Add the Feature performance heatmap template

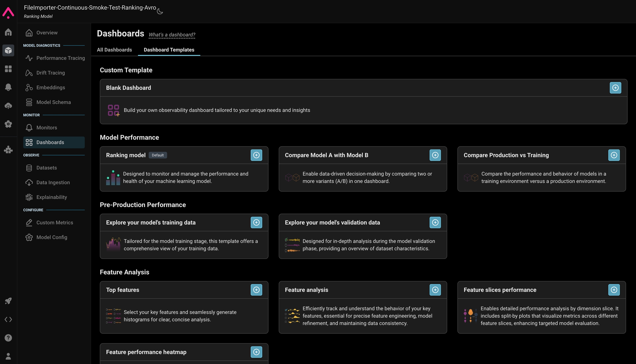tap(256, 352)
